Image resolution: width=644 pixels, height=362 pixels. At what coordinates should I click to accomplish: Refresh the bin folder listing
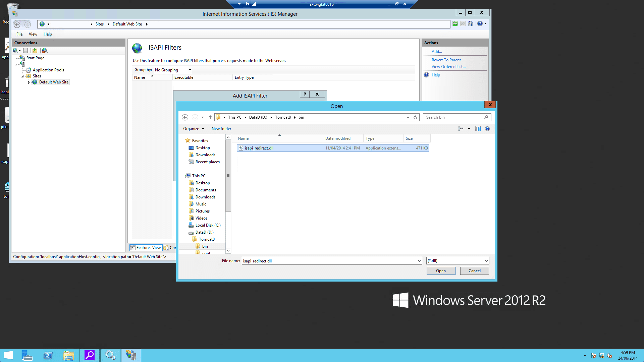coord(415,117)
